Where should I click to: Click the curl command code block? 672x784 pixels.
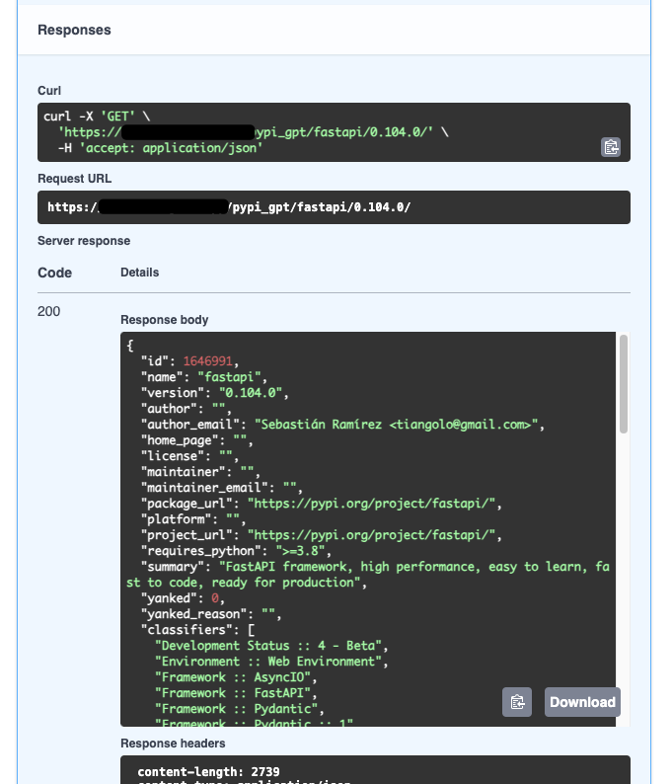(x=334, y=132)
